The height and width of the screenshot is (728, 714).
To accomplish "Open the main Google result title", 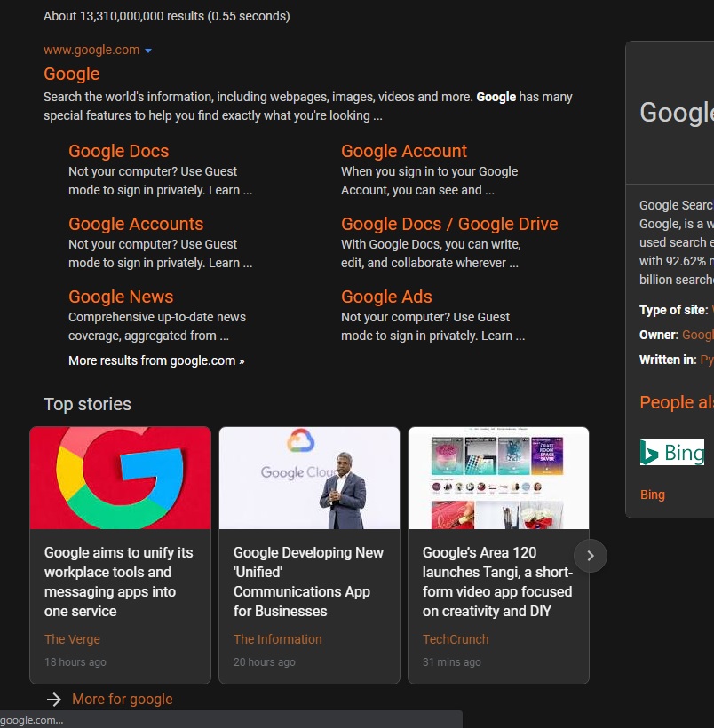I will [x=72, y=75].
